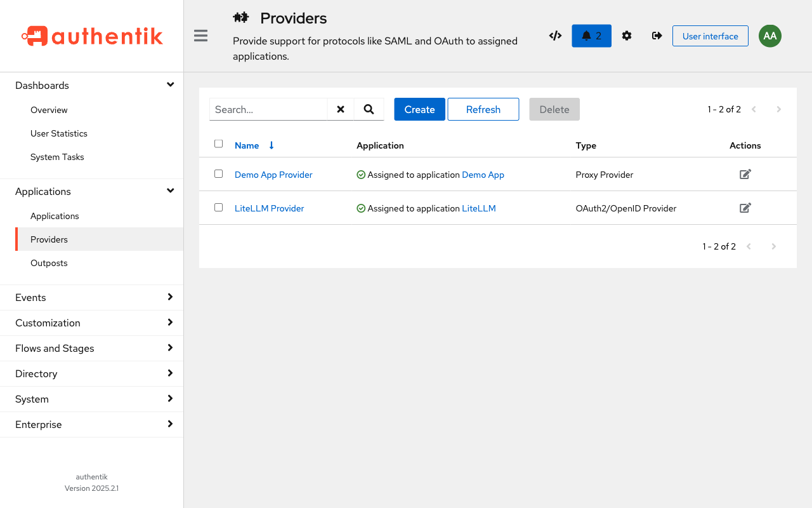Screen dimensions: 812x508
Task: Check the LiteLLM Provider row
Action: 219,207
